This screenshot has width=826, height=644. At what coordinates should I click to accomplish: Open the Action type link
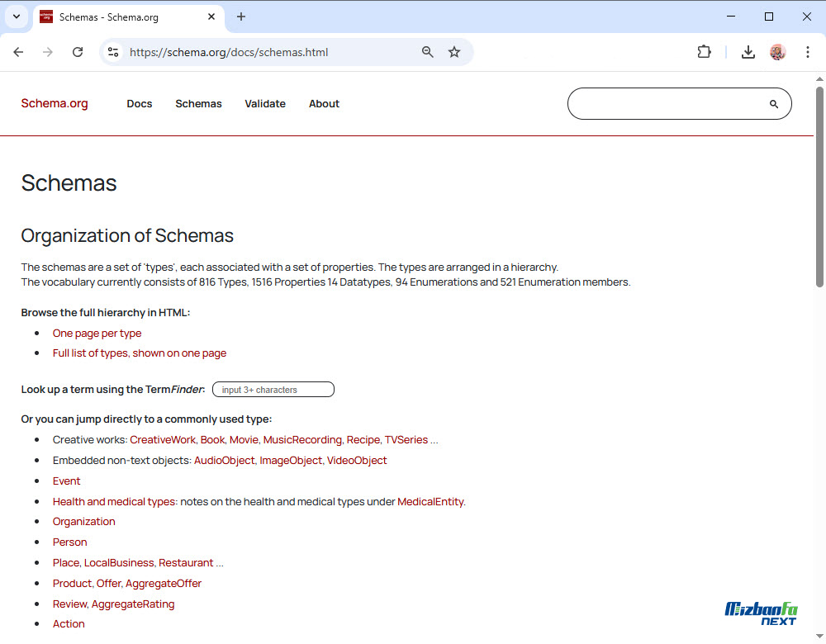point(69,624)
